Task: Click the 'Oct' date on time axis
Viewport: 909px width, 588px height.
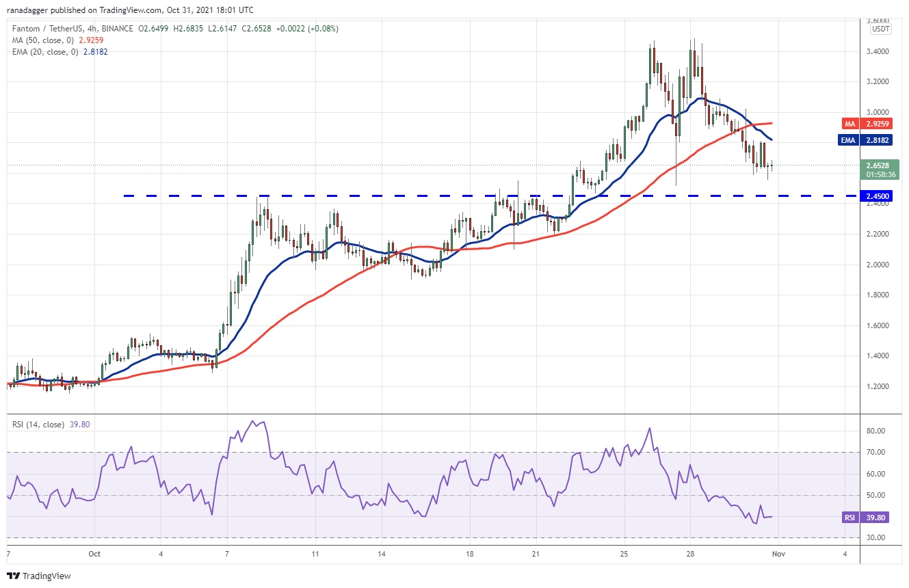Action: 94,554
